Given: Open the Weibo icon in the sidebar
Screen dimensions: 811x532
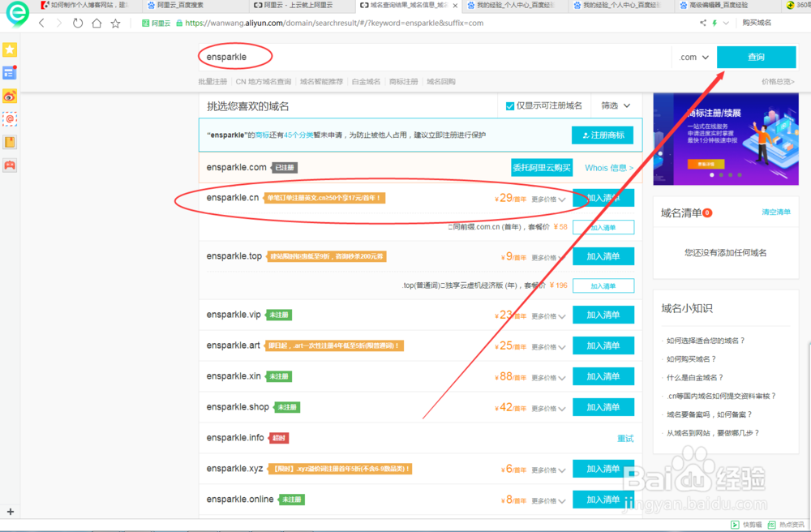Looking at the screenshot, I should [10, 97].
